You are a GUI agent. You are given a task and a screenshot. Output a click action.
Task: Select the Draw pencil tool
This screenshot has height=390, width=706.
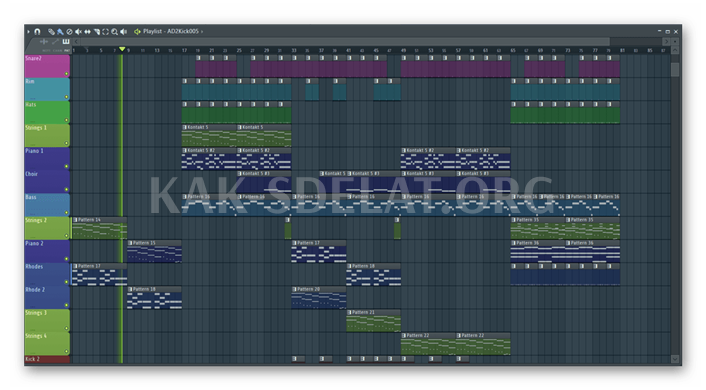pyautogui.click(x=51, y=32)
